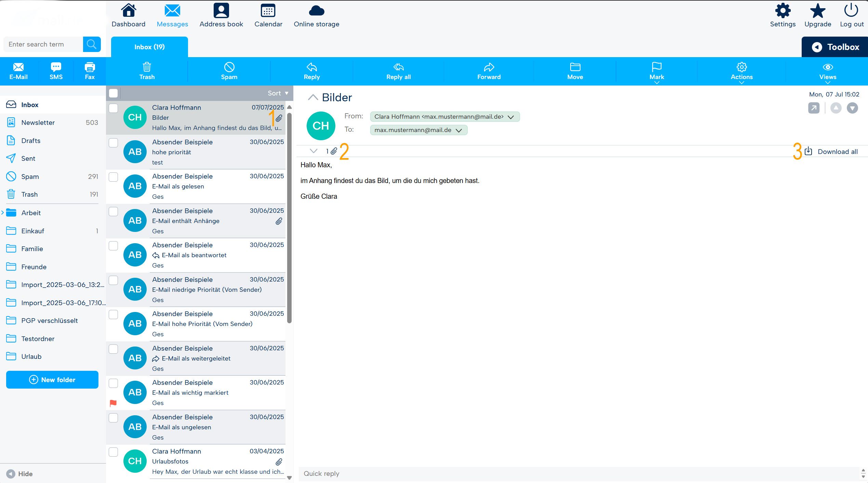The height and width of the screenshot is (483, 868).
Task: Compose a new E-Mail
Action: [x=18, y=71]
